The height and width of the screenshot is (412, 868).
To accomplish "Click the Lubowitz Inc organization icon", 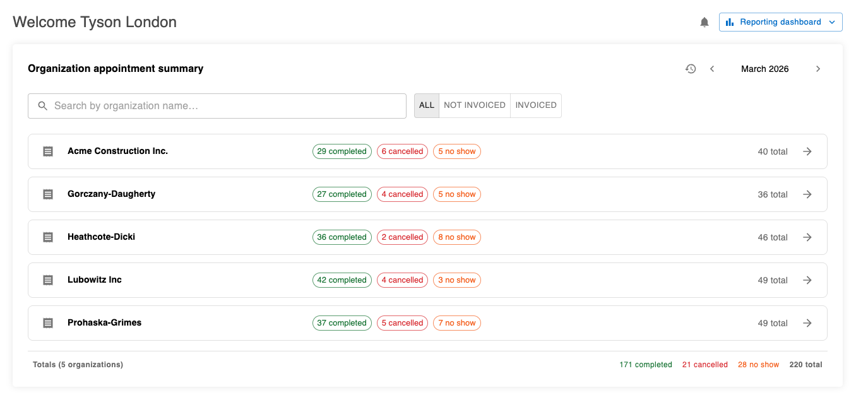I will (x=48, y=280).
